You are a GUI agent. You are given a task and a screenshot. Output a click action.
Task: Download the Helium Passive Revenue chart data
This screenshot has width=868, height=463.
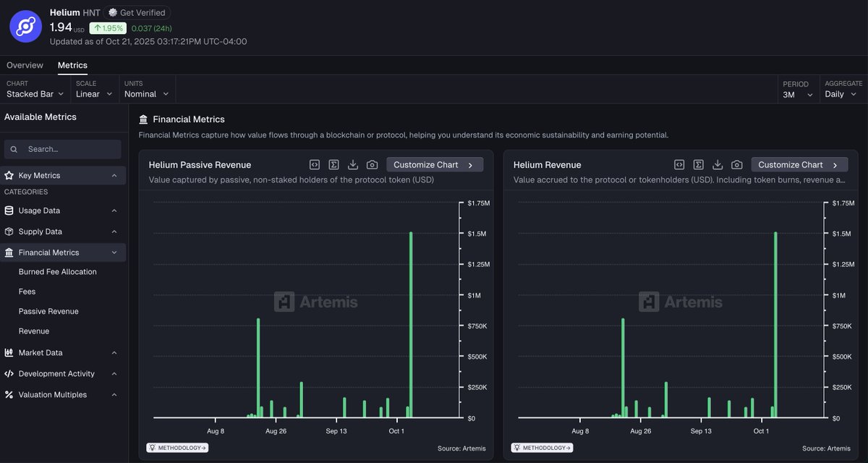(353, 165)
